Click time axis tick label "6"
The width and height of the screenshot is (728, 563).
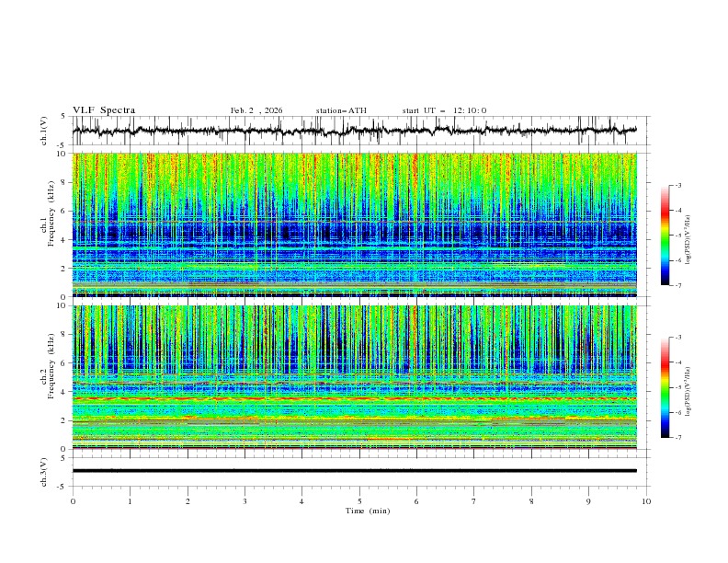point(416,501)
